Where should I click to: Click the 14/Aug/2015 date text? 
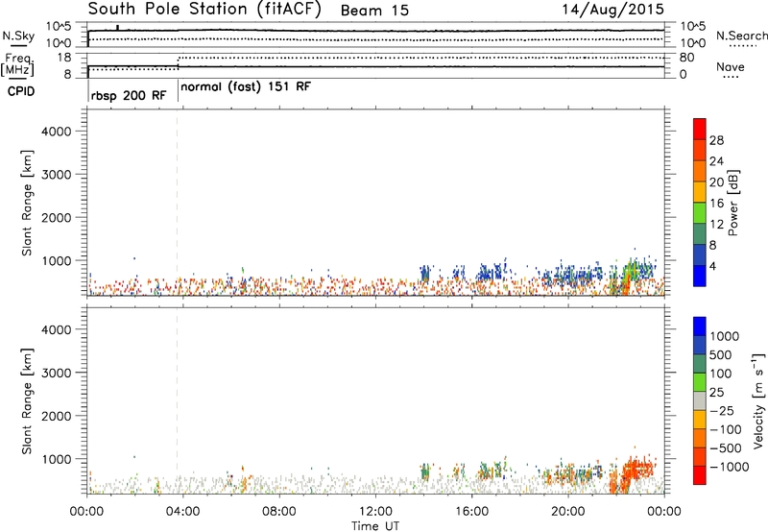tap(612, 10)
